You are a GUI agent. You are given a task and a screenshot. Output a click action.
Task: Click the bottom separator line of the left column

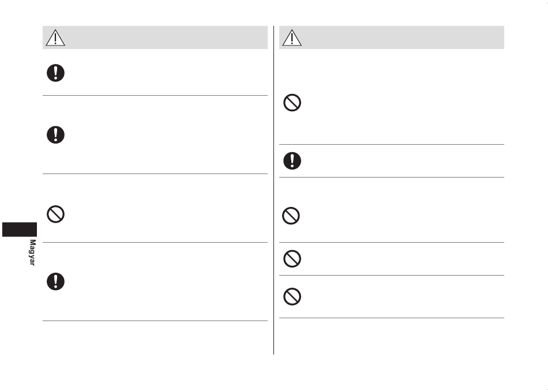(x=155, y=321)
